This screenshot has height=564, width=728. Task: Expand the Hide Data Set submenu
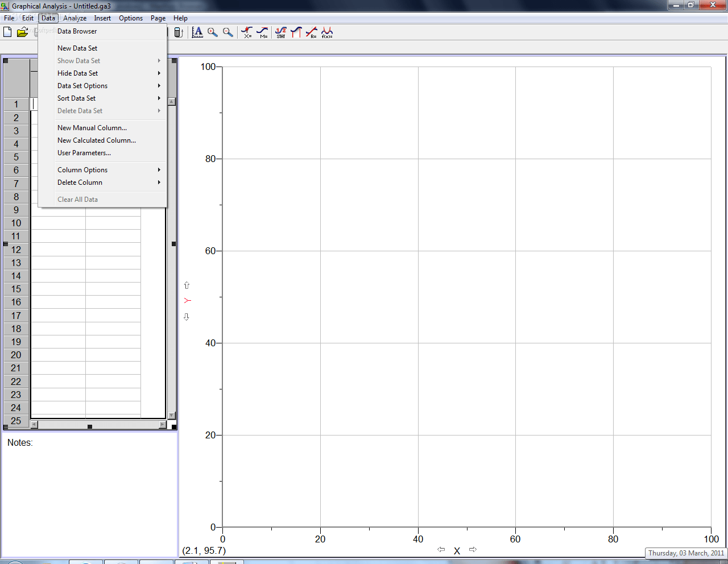point(102,73)
